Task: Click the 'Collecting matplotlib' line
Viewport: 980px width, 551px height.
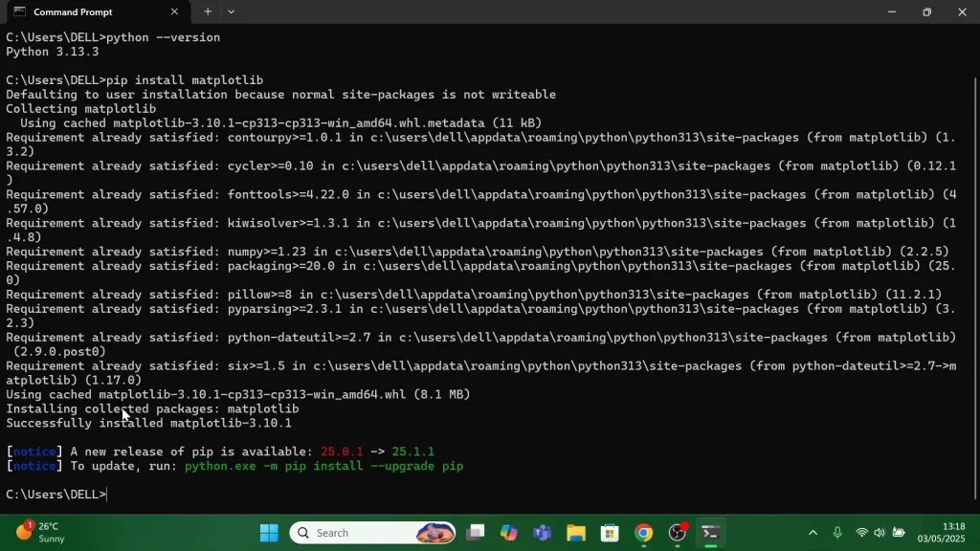Action: [x=81, y=109]
